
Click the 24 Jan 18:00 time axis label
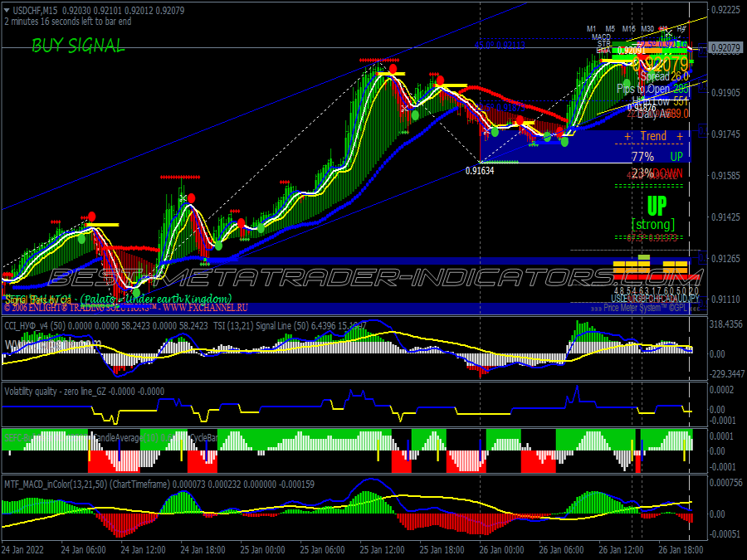pyautogui.click(x=203, y=549)
